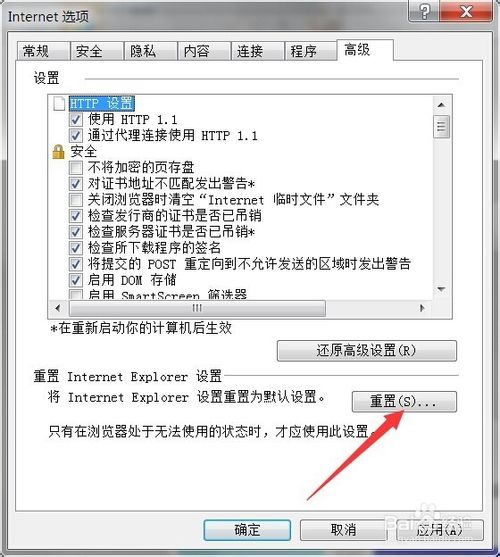The height and width of the screenshot is (557, 500).
Task: Click the 还原高级设置(R) button
Action: pyautogui.click(x=366, y=351)
